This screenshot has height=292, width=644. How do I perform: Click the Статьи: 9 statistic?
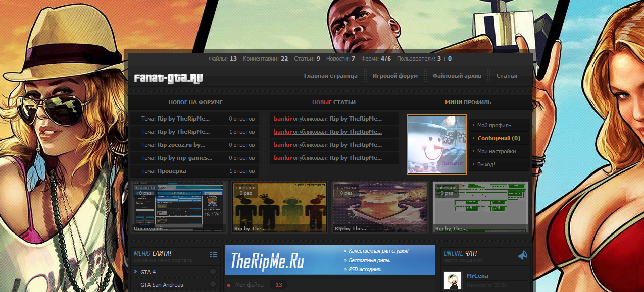point(307,59)
